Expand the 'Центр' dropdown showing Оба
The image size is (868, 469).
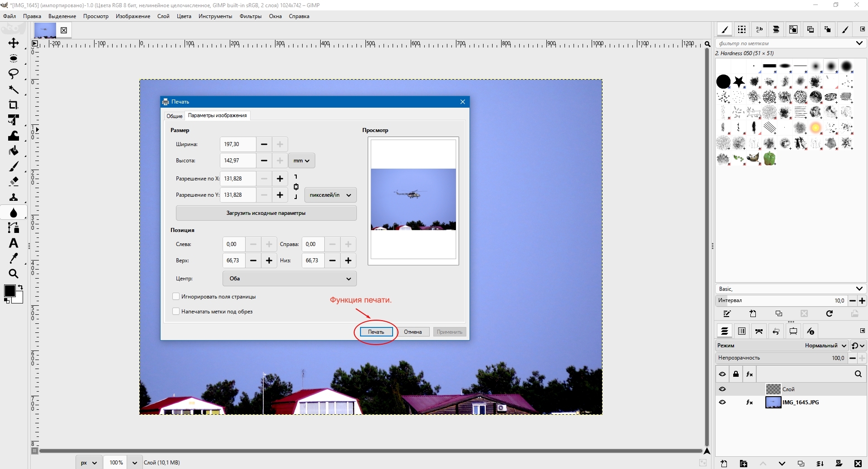(289, 279)
